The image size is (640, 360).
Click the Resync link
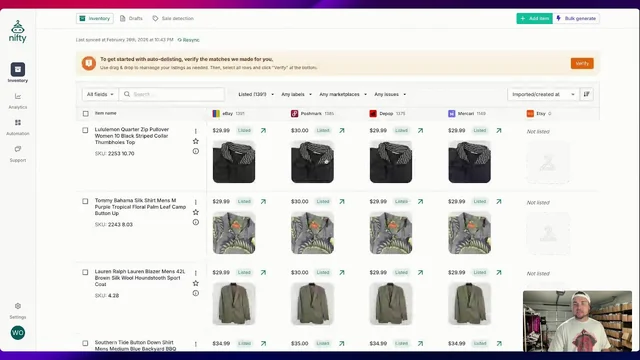pyautogui.click(x=189, y=40)
